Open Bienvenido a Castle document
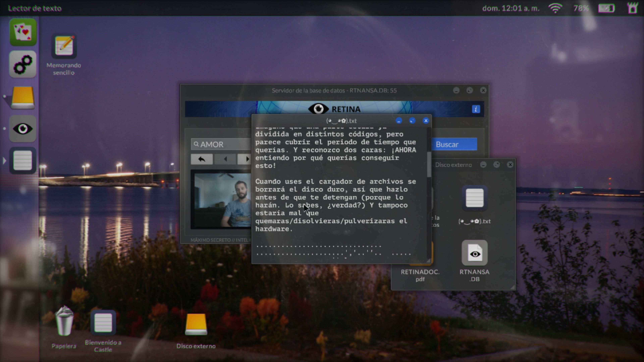This screenshot has width=644, height=362. pyautogui.click(x=103, y=323)
